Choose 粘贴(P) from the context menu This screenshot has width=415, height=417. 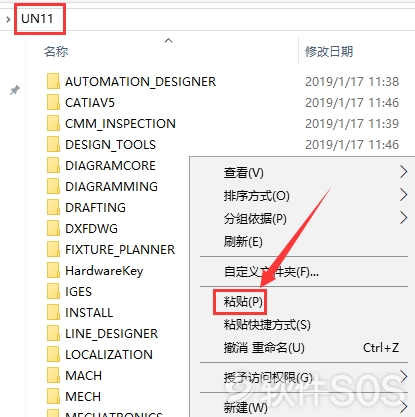click(243, 302)
